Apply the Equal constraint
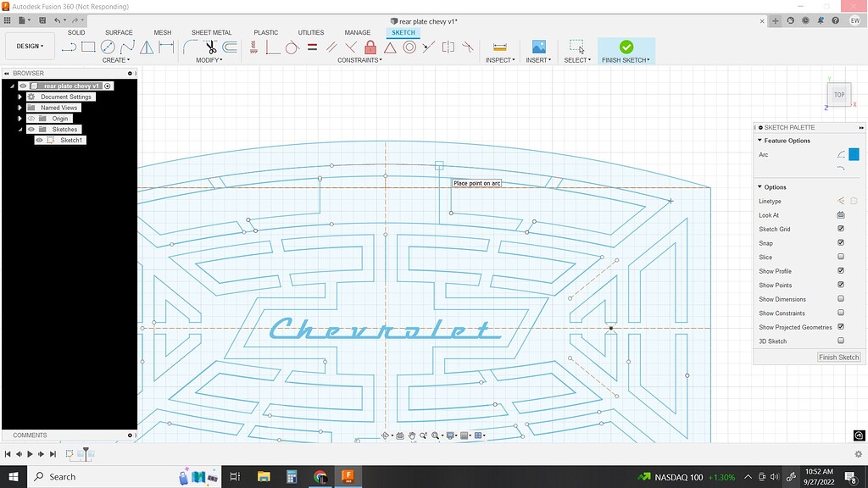868x488 pixels. (312, 48)
